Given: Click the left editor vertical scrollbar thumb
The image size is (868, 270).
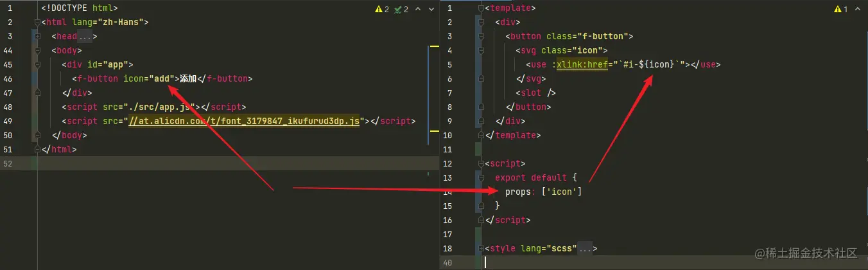Looking at the screenshot, I should click(x=428, y=96).
